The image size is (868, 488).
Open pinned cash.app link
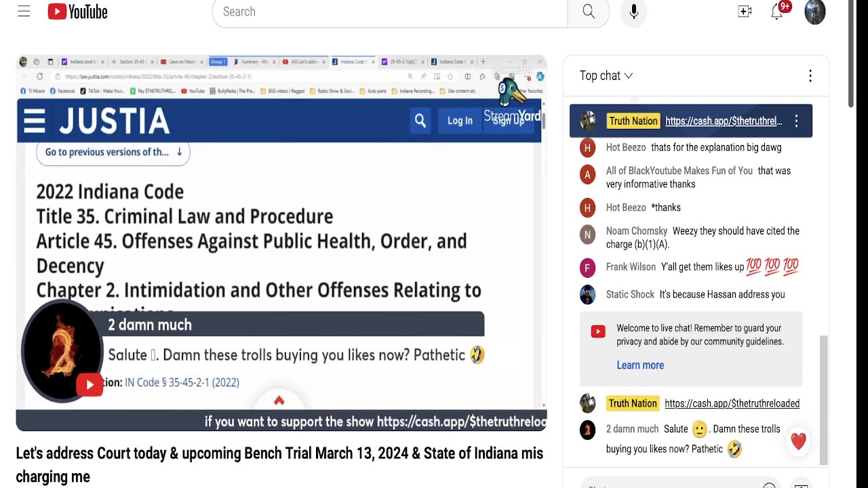click(724, 121)
